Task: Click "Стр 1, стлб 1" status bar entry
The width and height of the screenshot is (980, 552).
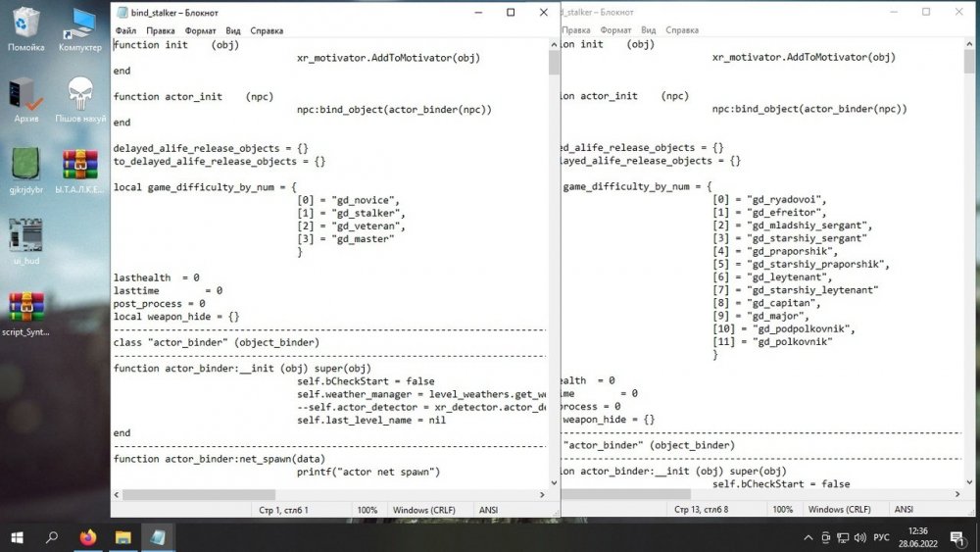Action: (284, 510)
